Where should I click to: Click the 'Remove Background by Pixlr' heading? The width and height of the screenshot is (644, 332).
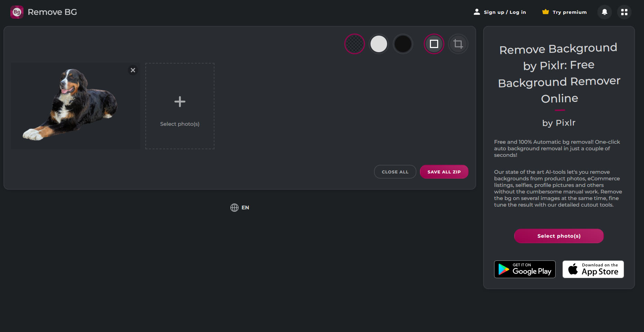(559, 73)
